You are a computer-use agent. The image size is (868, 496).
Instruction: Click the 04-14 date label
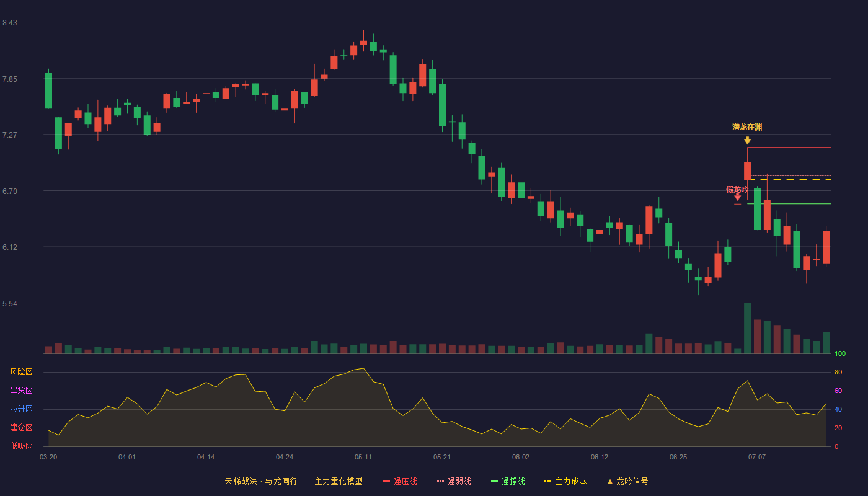tap(206, 457)
